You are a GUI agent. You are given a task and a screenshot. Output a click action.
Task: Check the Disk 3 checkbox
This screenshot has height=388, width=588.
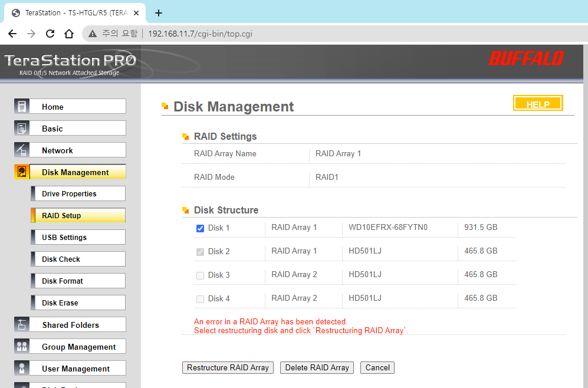coord(201,275)
